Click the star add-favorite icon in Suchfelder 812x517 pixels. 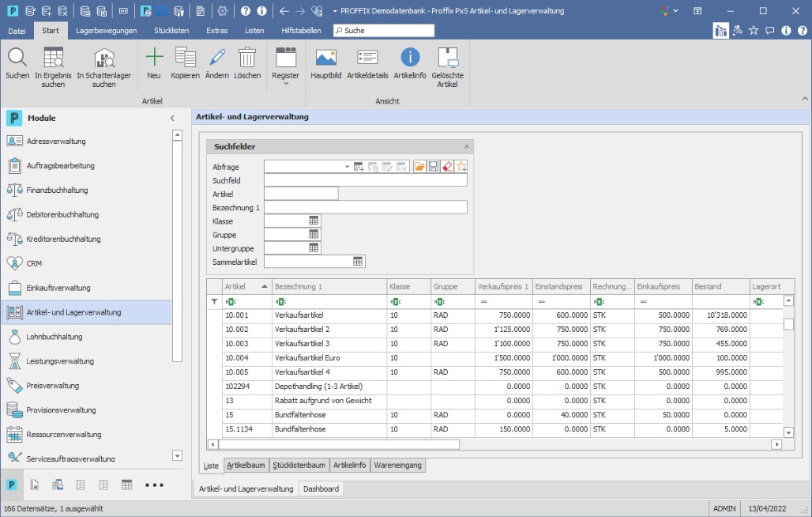click(461, 166)
